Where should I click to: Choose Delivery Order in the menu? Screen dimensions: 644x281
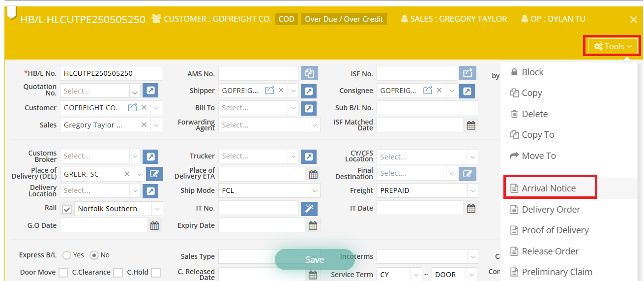551,209
